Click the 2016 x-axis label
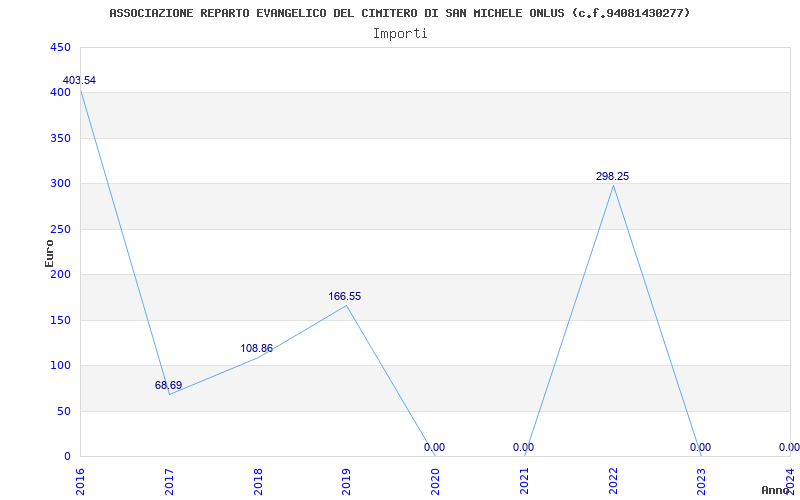 81,481
